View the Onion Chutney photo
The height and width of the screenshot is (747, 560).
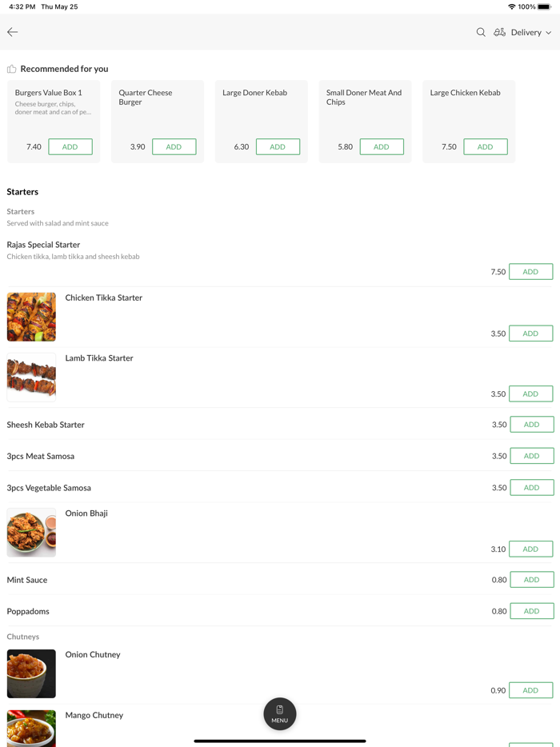pos(30,673)
